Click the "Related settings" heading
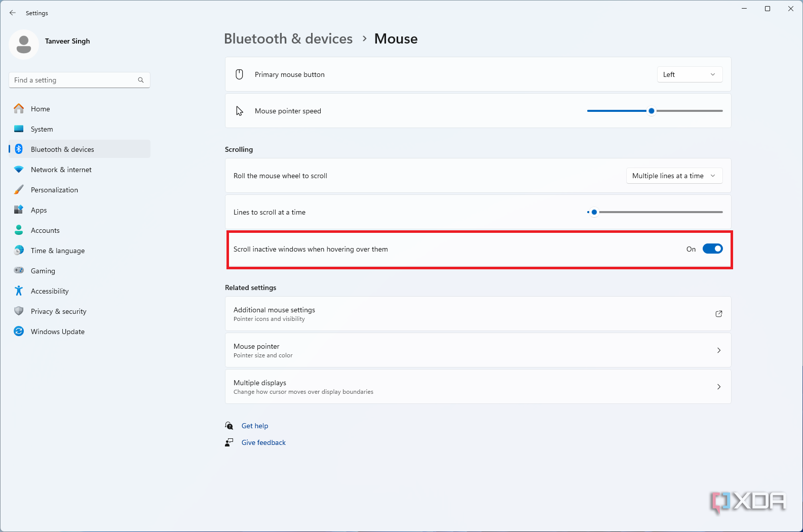The image size is (803, 532). pyautogui.click(x=251, y=288)
